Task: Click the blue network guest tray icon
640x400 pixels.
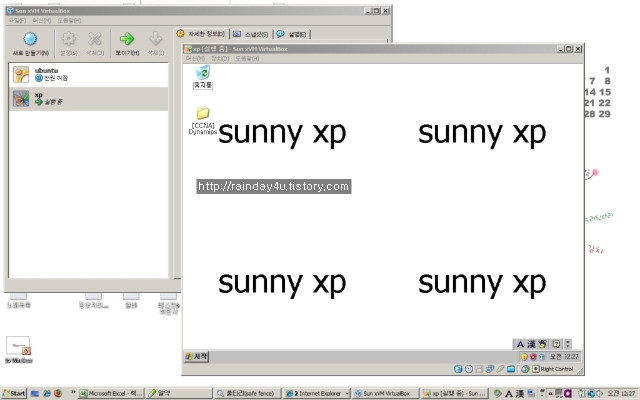Action: pos(542,357)
